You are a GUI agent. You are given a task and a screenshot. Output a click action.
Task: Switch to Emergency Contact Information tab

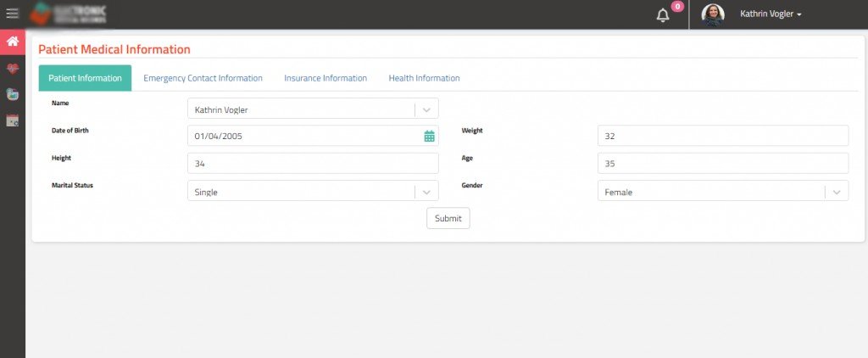click(x=203, y=78)
